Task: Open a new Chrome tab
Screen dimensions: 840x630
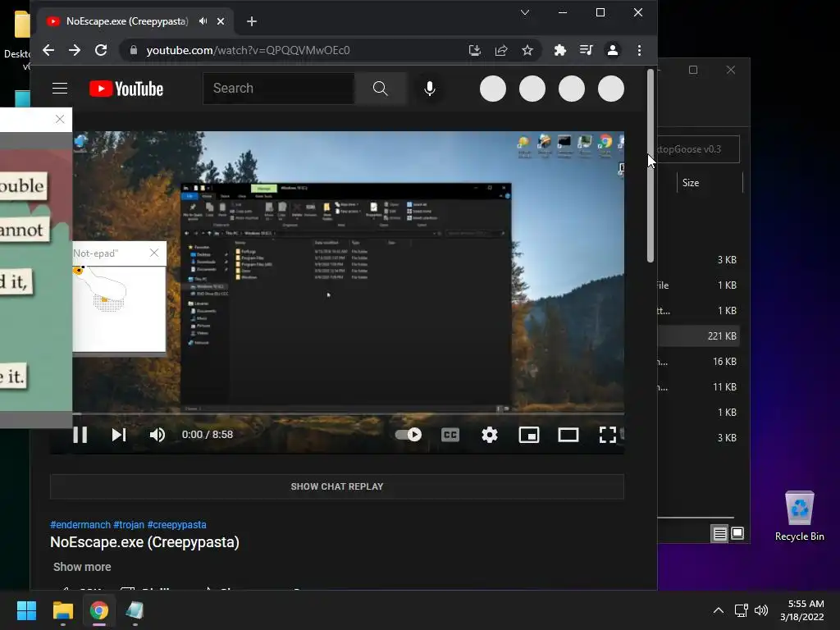Action: point(252,21)
